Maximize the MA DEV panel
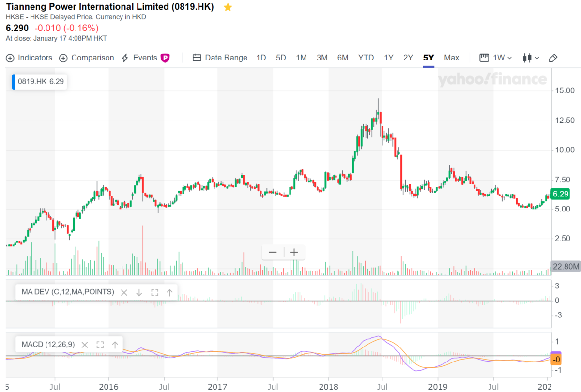This screenshot has height=392, width=581. (x=154, y=292)
